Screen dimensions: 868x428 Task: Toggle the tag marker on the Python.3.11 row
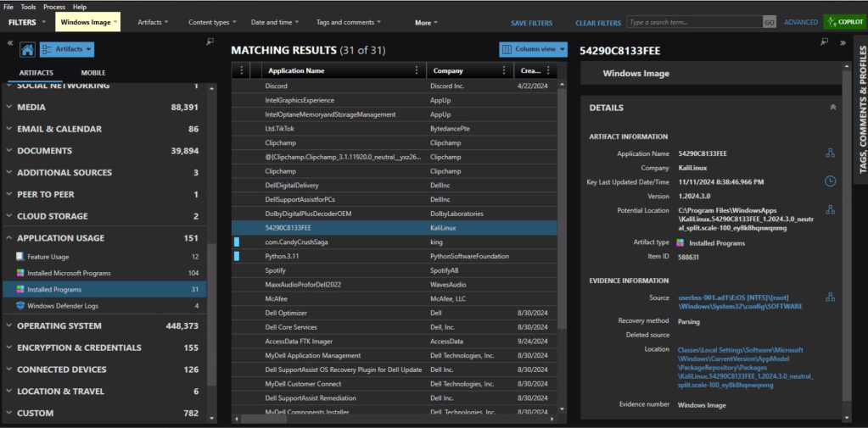click(x=237, y=256)
